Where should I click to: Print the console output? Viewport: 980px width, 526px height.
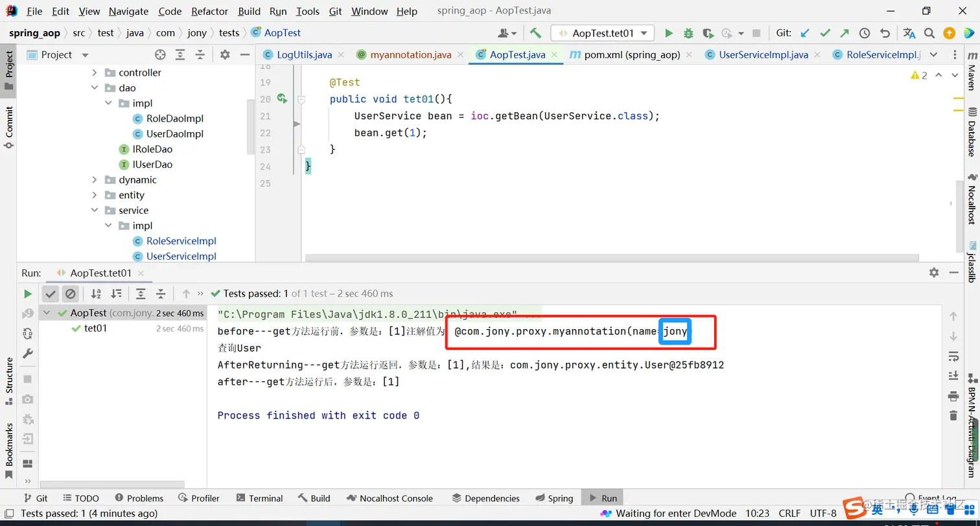click(x=953, y=396)
